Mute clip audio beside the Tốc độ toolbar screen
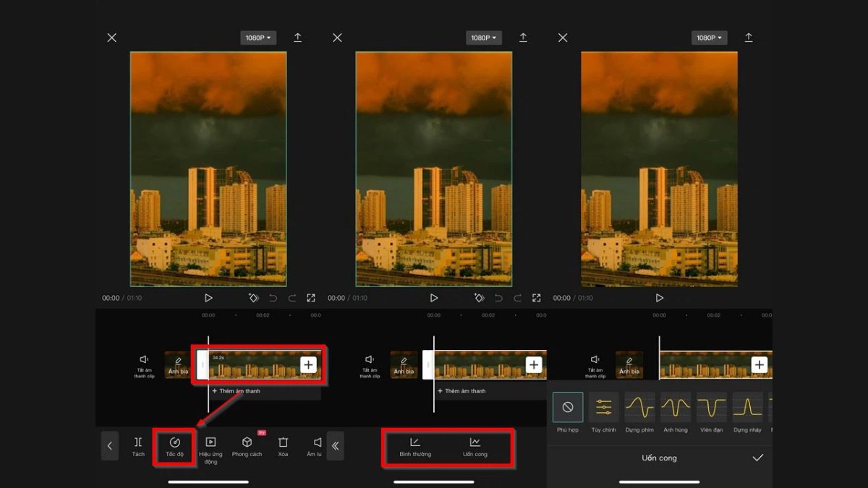868x488 pixels. (x=144, y=364)
